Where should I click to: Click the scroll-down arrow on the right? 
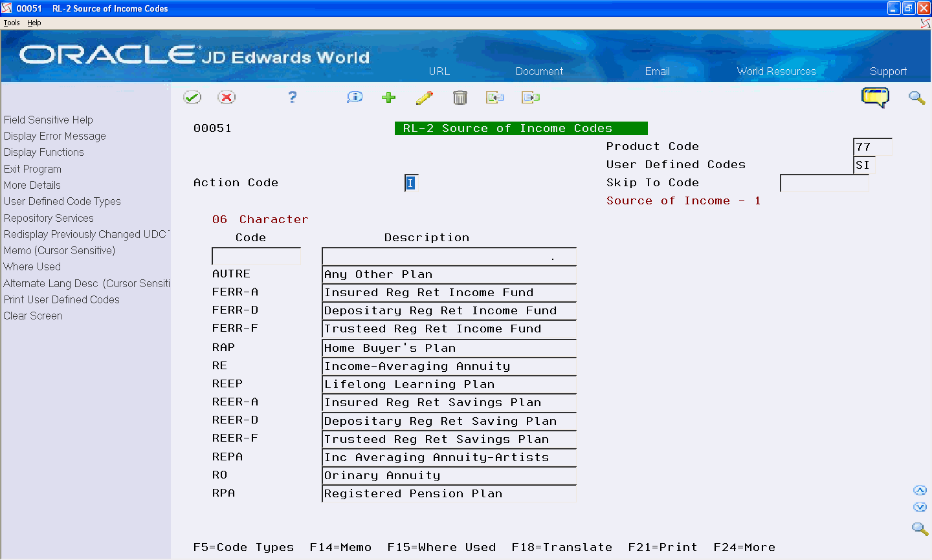(920, 507)
